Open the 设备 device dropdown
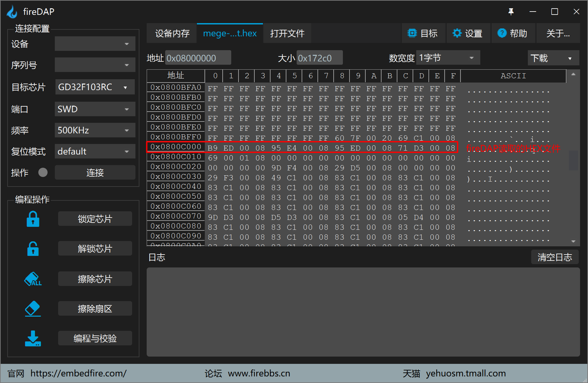Image resolution: width=588 pixels, height=383 pixels. (95, 44)
